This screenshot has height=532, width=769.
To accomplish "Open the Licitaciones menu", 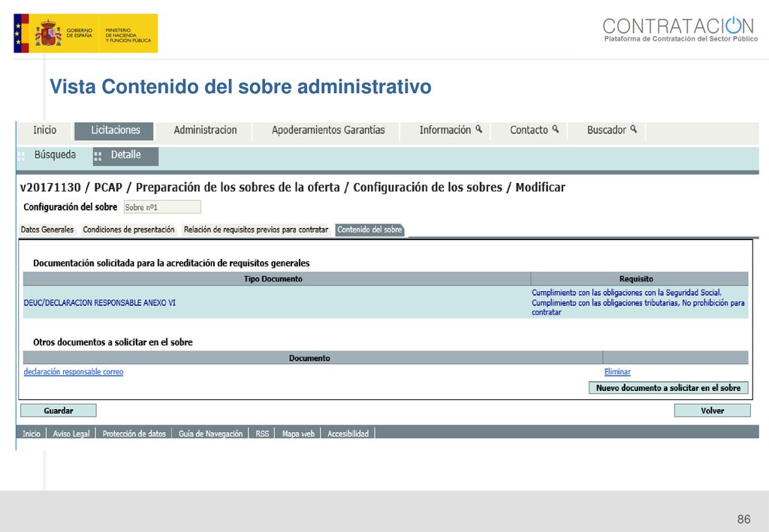I will [x=115, y=131].
